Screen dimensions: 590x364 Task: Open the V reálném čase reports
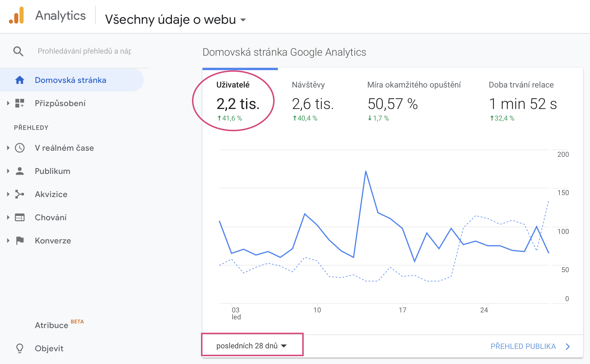pyautogui.click(x=64, y=148)
